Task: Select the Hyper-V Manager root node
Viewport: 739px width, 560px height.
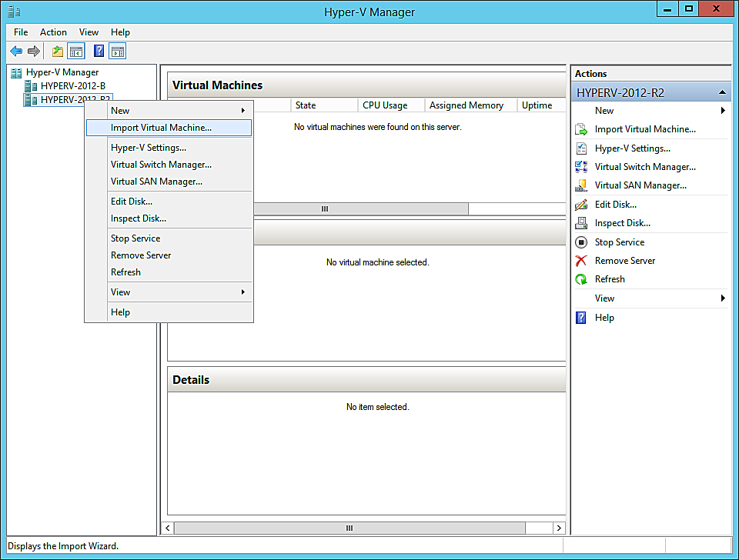Action: (x=62, y=72)
